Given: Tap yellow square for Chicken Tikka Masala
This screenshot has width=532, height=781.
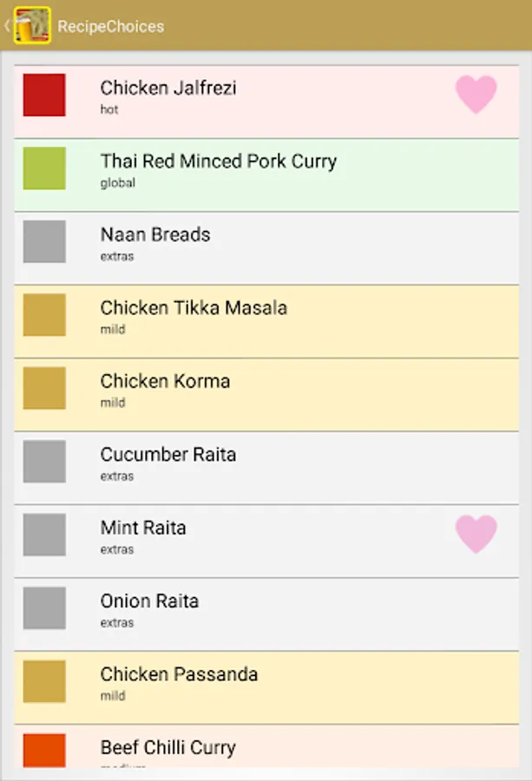Looking at the screenshot, I should (x=44, y=314).
